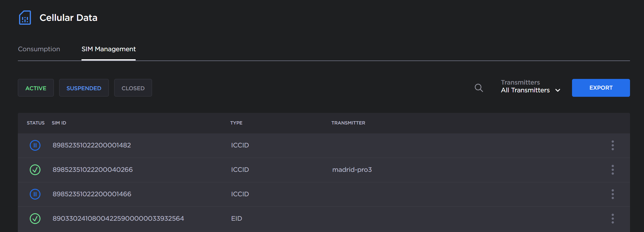Toggle the CLOSED status filter
The height and width of the screenshot is (232, 644).
[x=133, y=88]
